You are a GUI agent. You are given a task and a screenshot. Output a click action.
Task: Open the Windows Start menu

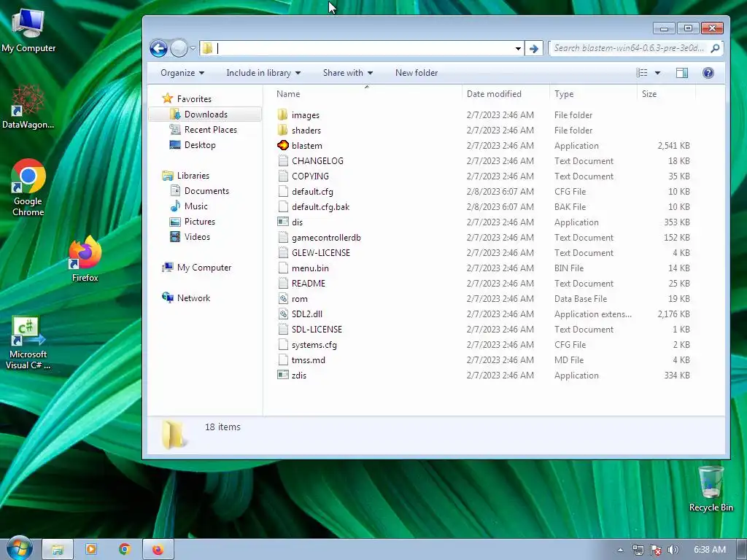click(19, 548)
